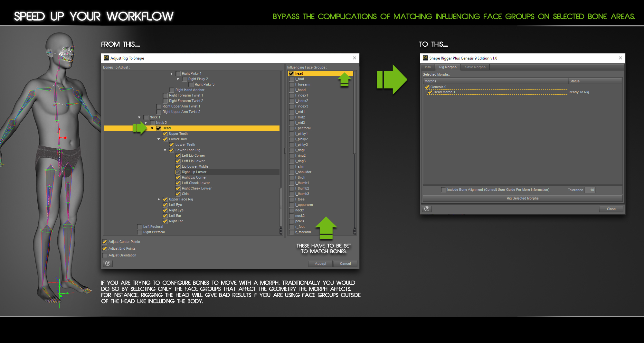Switch to the Save Morphs tab

[475, 67]
